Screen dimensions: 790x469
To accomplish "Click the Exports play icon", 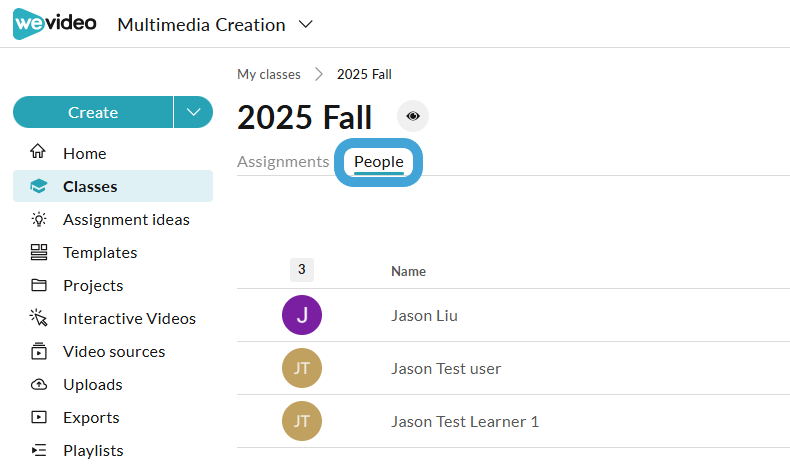I will (x=39, y=417).
